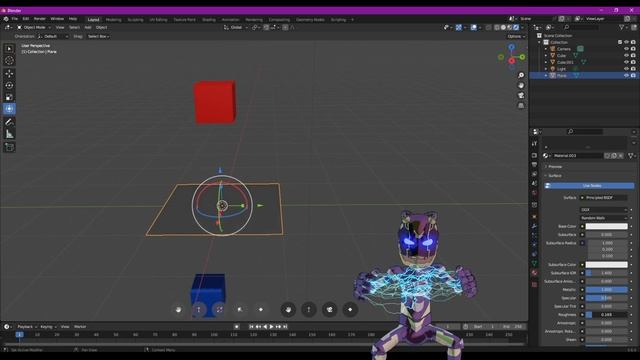Expand the Camera item in outliner
Screen dimensions: 640x360
[546, 49]
